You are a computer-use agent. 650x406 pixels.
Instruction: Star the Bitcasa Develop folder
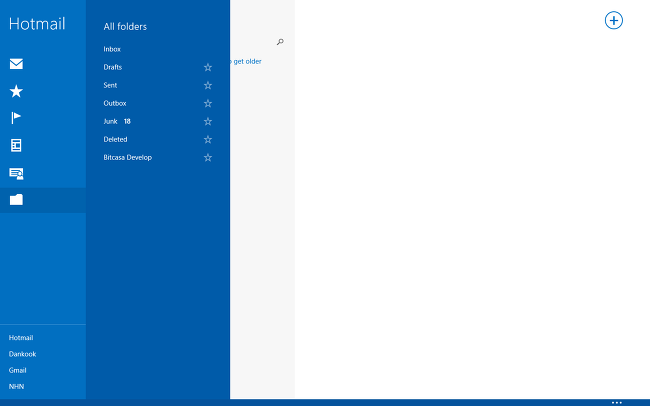(208, 158)
